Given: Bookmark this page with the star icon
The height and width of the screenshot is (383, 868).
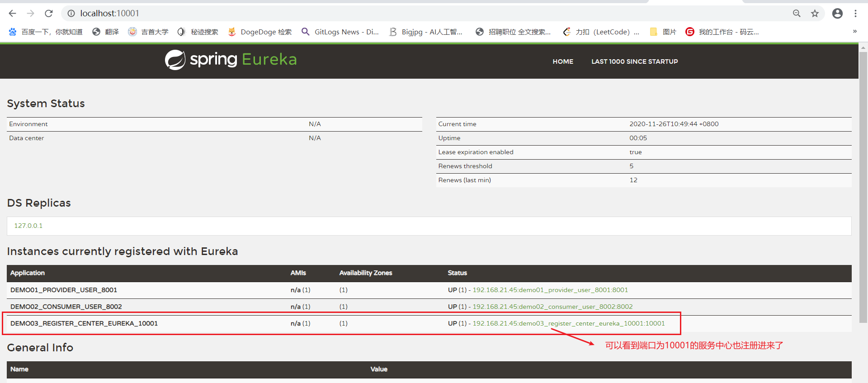Looking at the screenshot, I should (815, 14).
